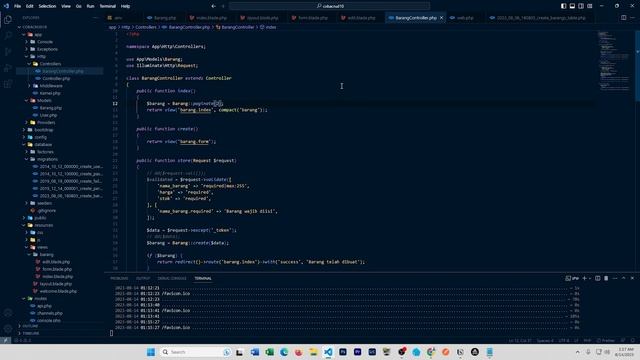Kill terminal using the trash icon
This screenshot has height=360, width=640.
606,278
